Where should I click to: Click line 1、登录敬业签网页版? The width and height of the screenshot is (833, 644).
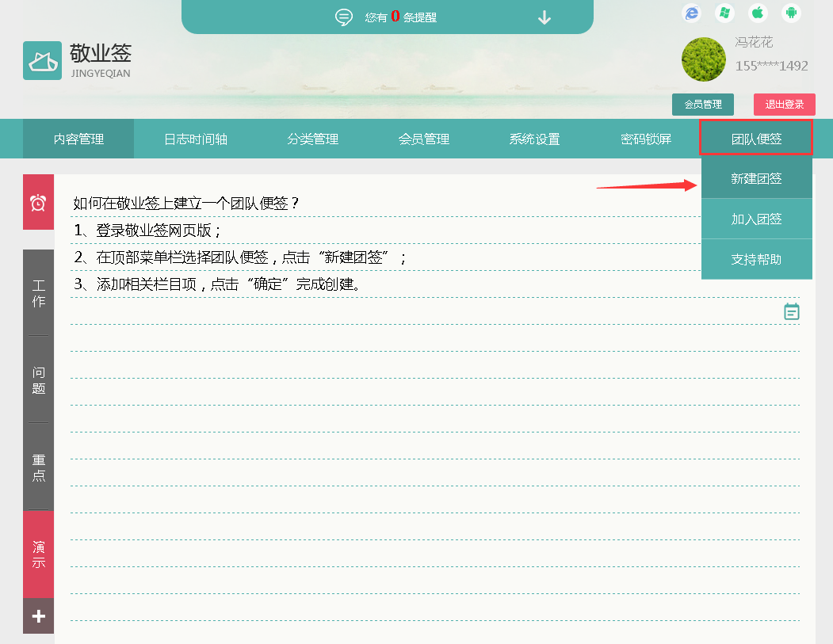(147, 231)
